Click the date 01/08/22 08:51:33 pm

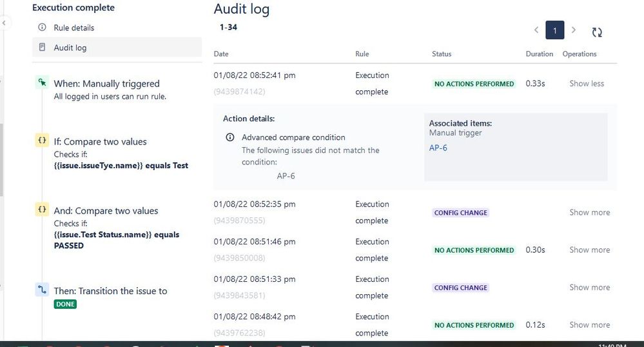254,279
